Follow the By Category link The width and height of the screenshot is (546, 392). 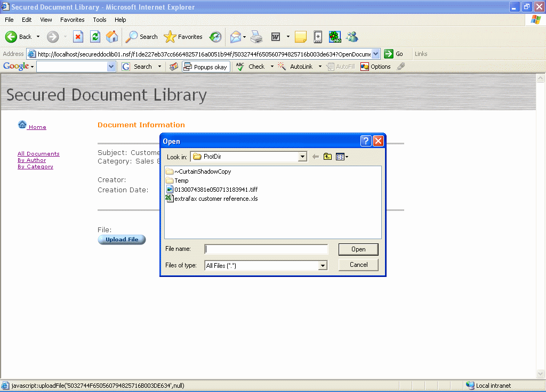click(x=35, y=167)
